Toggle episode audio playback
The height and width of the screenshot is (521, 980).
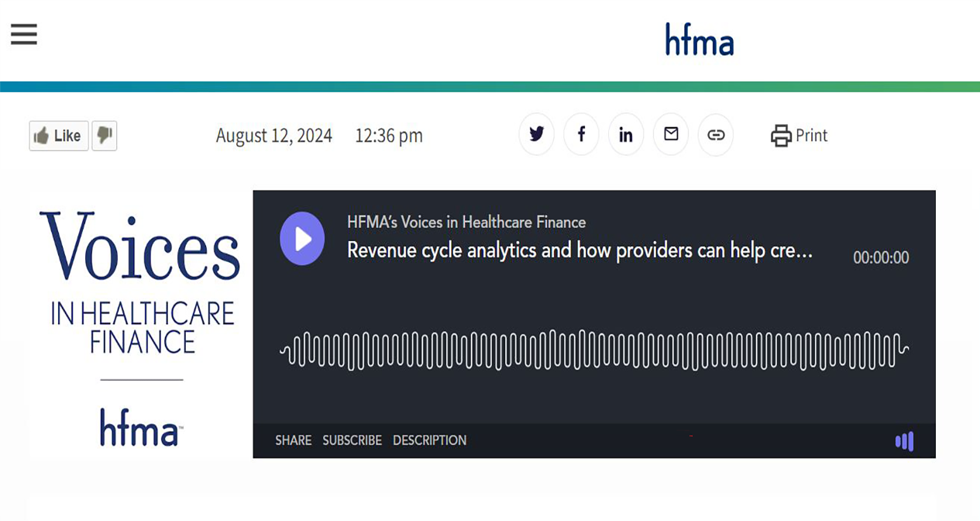[x=302, y=239]
